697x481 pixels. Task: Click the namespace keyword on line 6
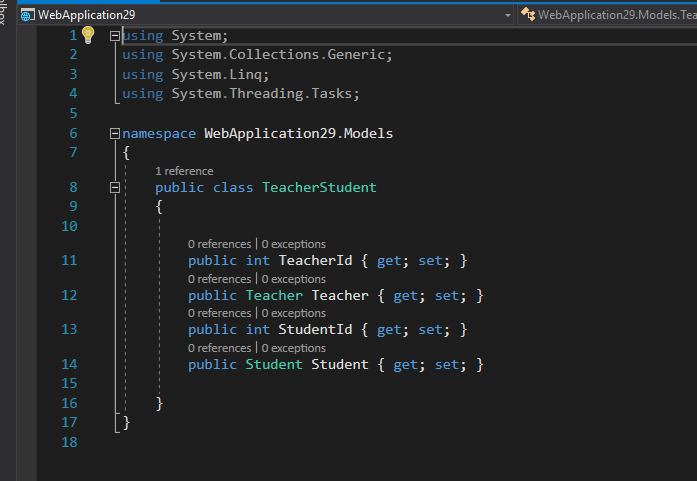pyautogui.click(x=159, y=134)
